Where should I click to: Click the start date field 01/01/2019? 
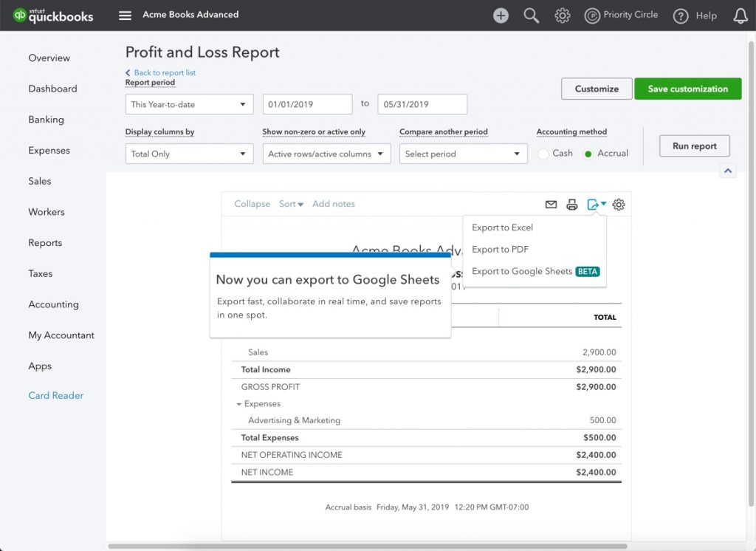tap(308, 104)
